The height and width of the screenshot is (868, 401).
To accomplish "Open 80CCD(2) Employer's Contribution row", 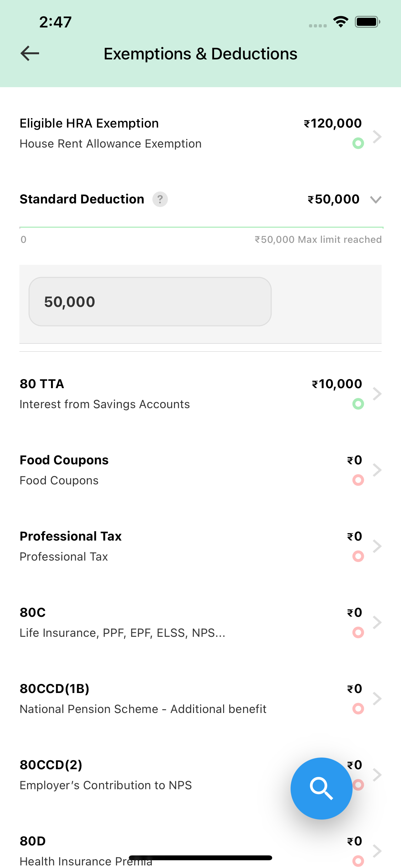I will 200,775.
